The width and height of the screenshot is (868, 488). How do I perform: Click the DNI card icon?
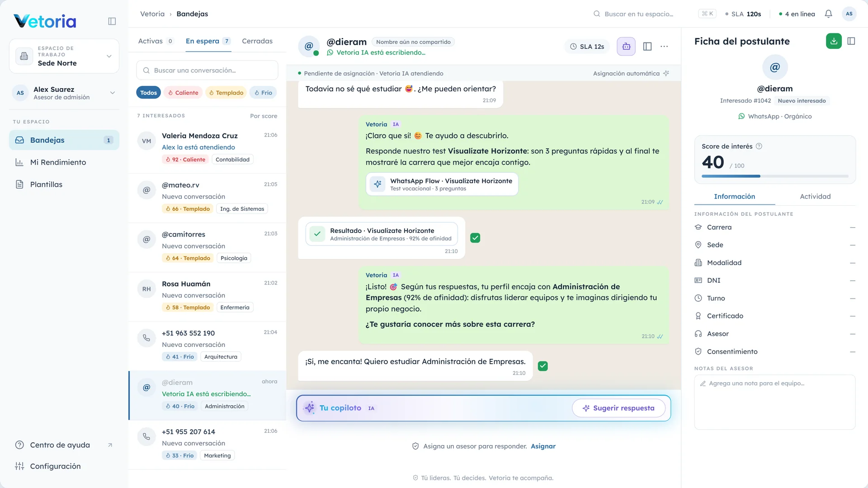pos(698,280)
